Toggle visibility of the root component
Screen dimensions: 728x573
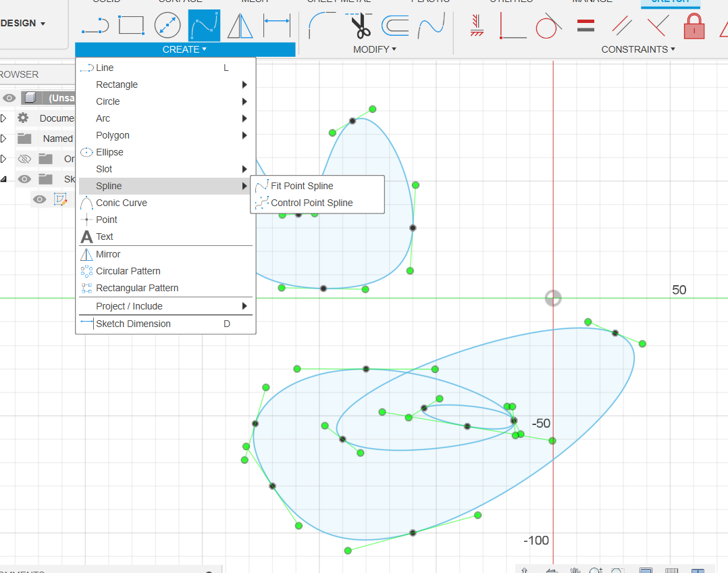[9, 98]
